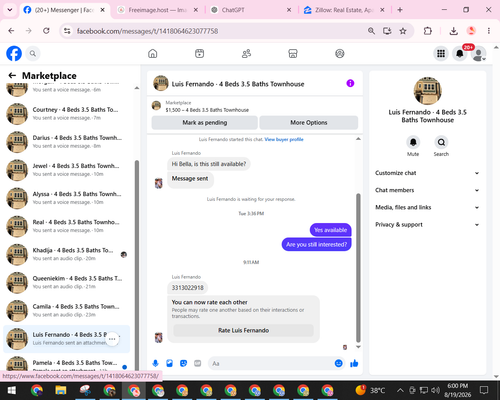Bookmark this page with the star icon
Screen dimensions: 500x400
403,31
